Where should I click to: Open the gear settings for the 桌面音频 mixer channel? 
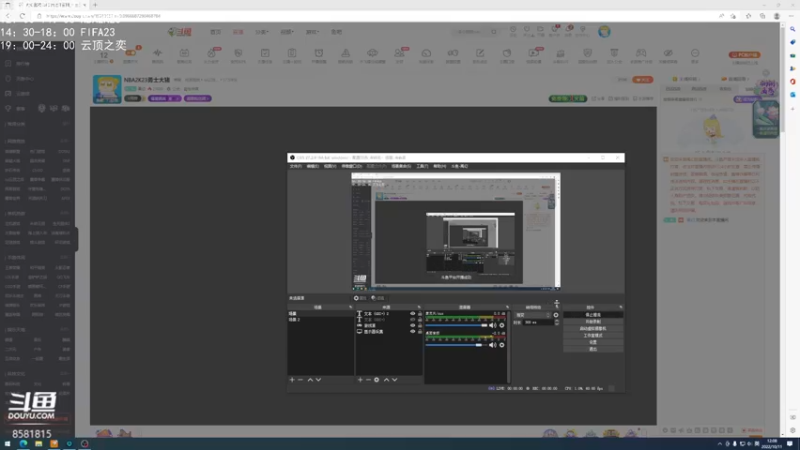[502, 345]
